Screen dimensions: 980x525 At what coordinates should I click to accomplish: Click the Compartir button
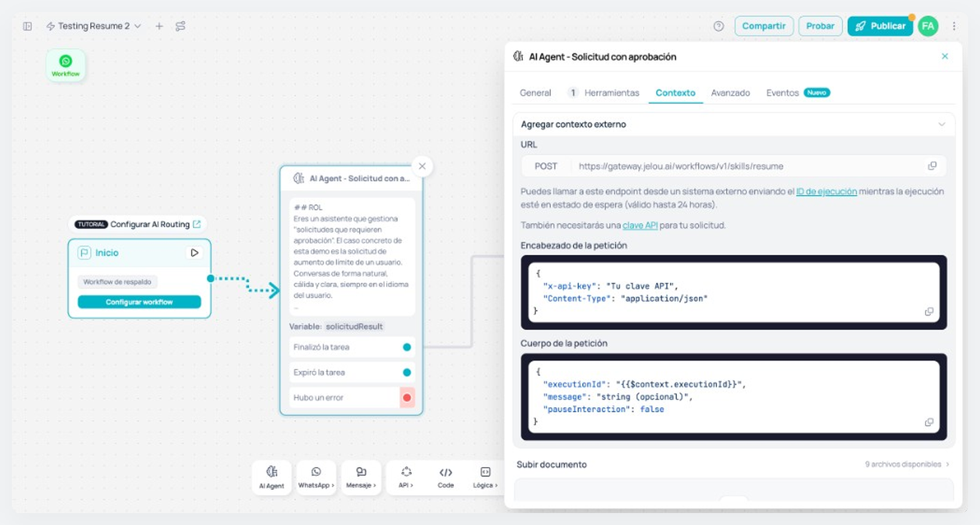tap(764, 26)
